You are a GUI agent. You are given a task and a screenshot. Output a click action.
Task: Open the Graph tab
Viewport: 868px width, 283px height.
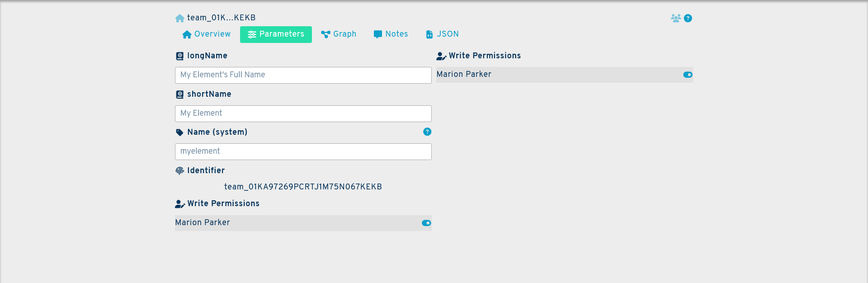coord(339,34)
